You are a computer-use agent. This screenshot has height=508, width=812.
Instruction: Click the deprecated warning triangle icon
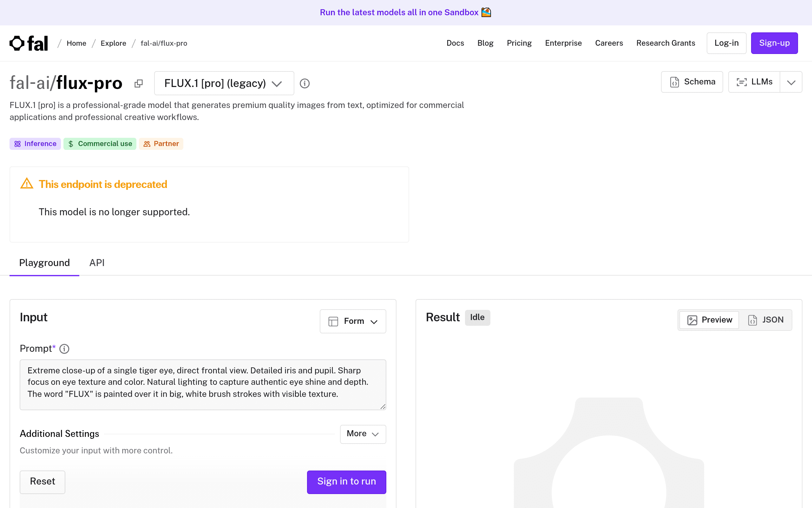coord(27,184)
